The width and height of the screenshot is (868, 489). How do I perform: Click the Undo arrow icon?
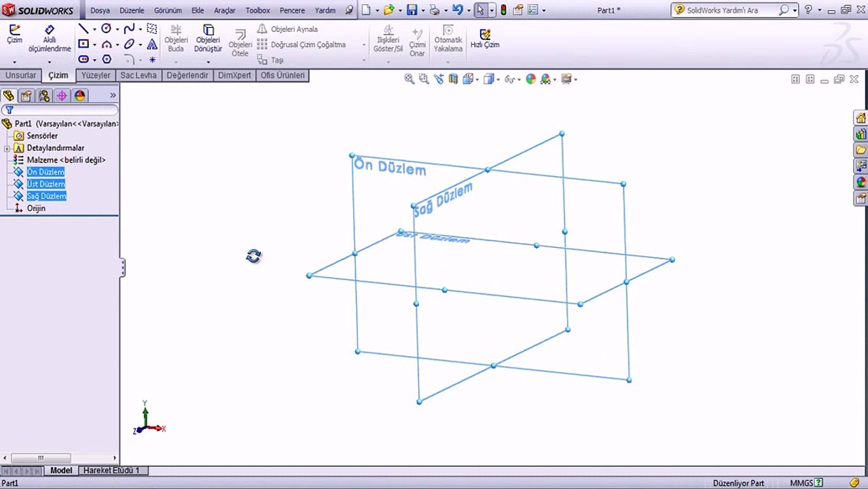(x=458, y=10)
